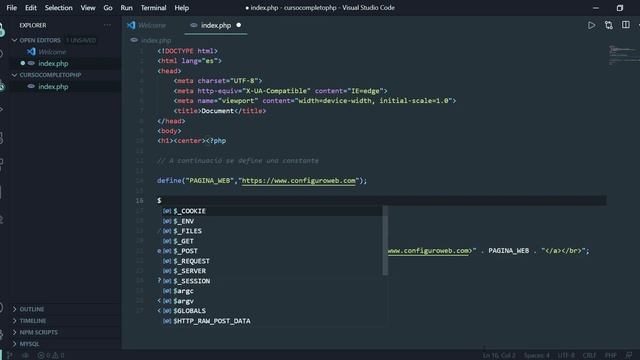The height and width of the screenshot is (360, 640).
Task: Open the Run menu
Action: tap(127, 8)
